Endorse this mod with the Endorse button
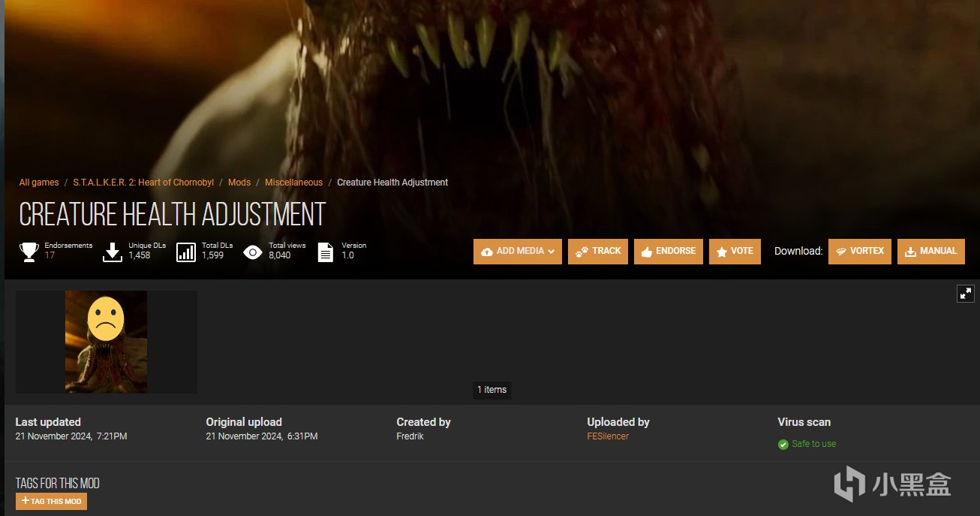The image size is (980, 516). 669,252
